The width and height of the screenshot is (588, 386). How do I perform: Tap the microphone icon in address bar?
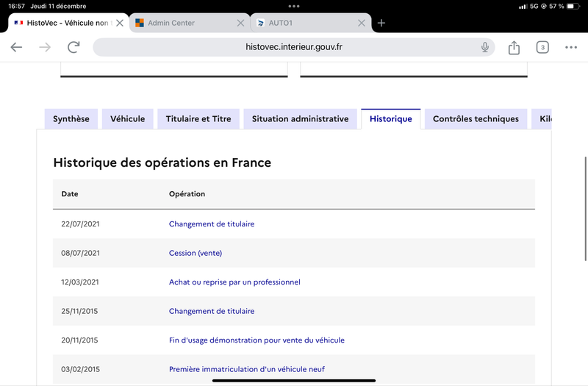click(485, 47)
